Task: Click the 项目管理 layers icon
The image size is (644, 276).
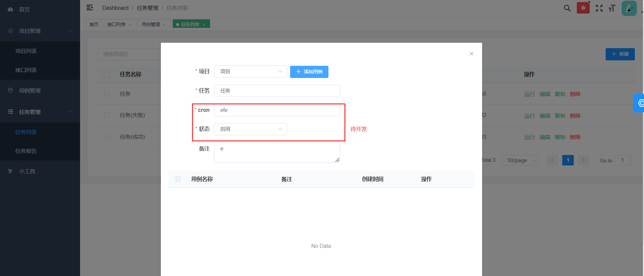Action: pos(11,31)
